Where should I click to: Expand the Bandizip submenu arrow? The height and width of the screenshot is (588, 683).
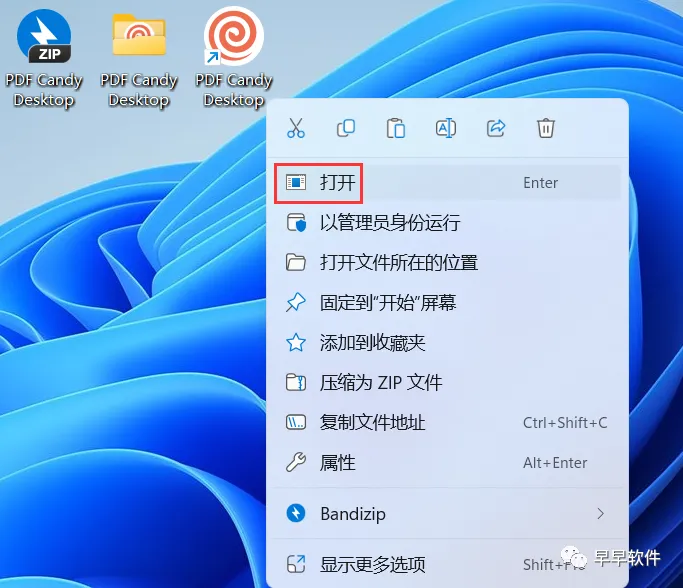[601, 514]
